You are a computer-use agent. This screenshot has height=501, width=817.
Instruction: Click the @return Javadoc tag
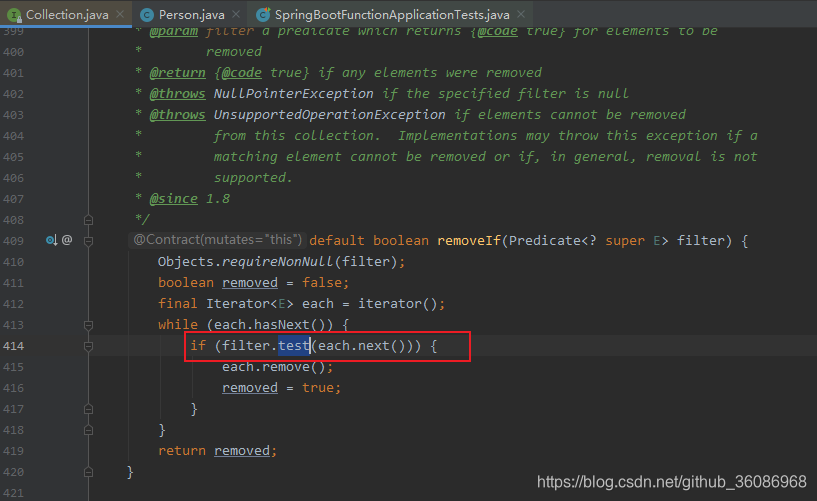click(x=178, y=72)
